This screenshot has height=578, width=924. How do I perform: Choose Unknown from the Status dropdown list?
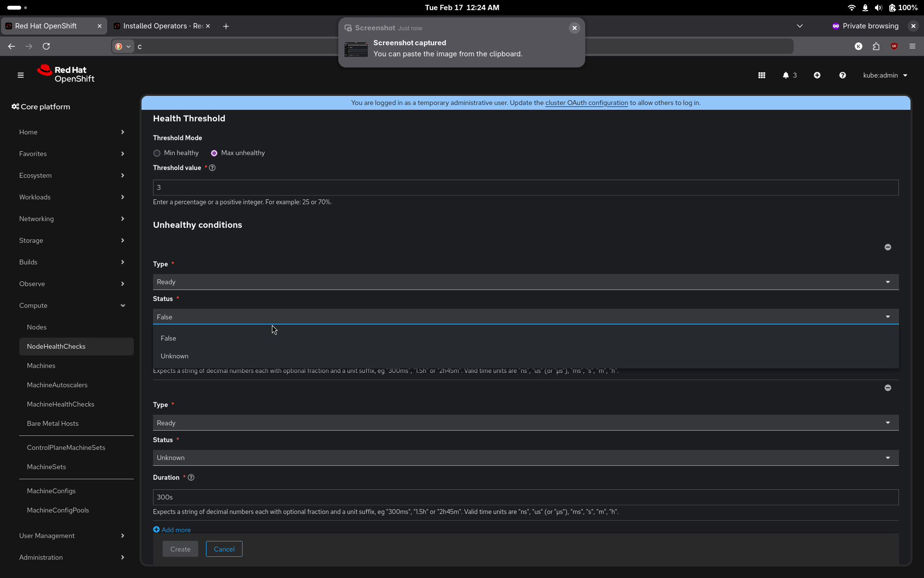coord(175,356)
